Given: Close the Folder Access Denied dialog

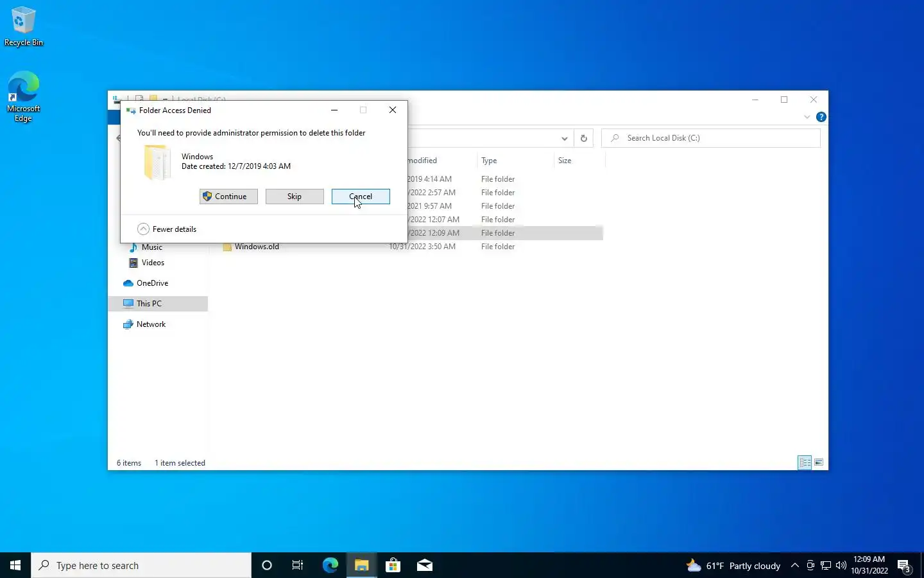Looking at the screenshot, I should (393, 110).
